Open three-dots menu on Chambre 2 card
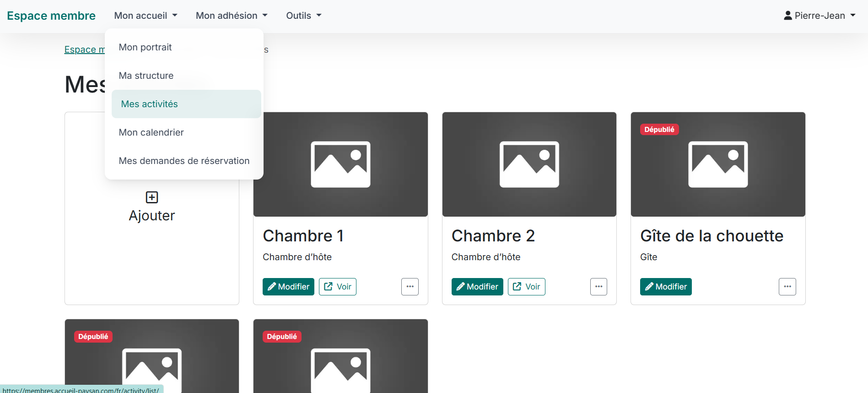The height and width of the screenshot is (393, 868). pos(598,287)
